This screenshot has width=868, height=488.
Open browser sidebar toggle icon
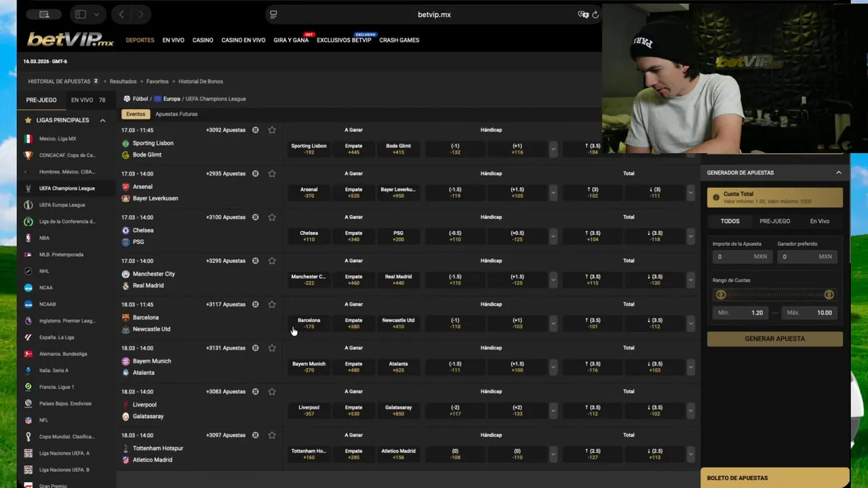80,14
